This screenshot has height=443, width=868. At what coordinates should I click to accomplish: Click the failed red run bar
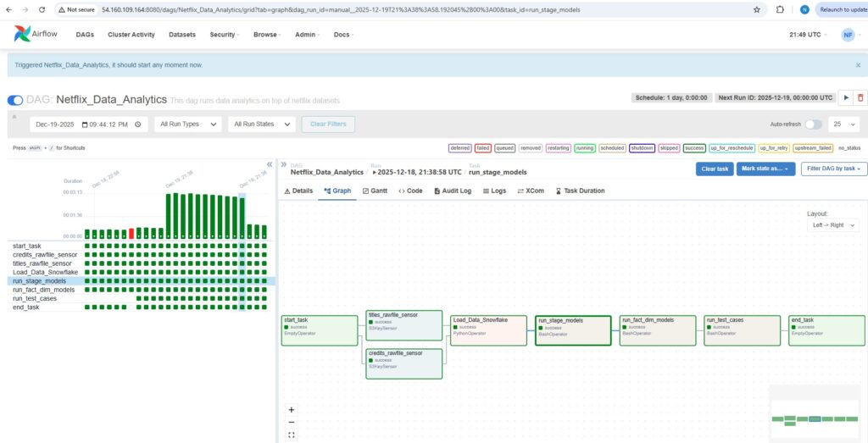click(x=131, y=234)
